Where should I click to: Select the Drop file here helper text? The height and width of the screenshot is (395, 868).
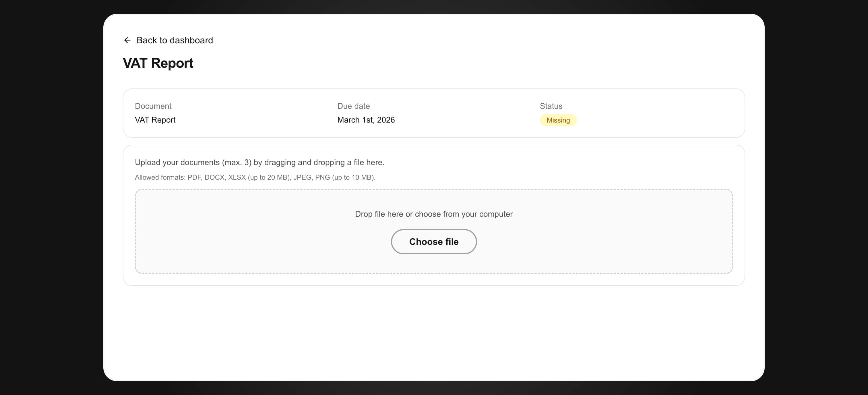[x=433, y=214]
